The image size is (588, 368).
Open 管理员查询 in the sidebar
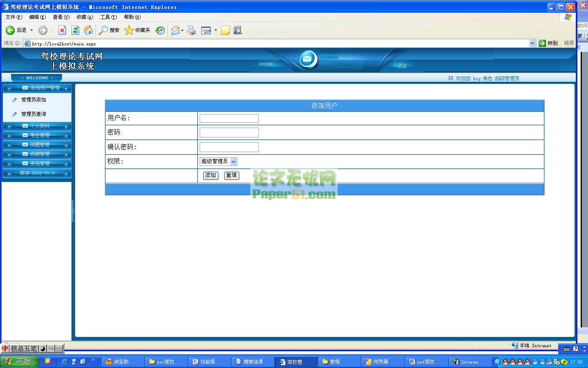click(33, 114)
